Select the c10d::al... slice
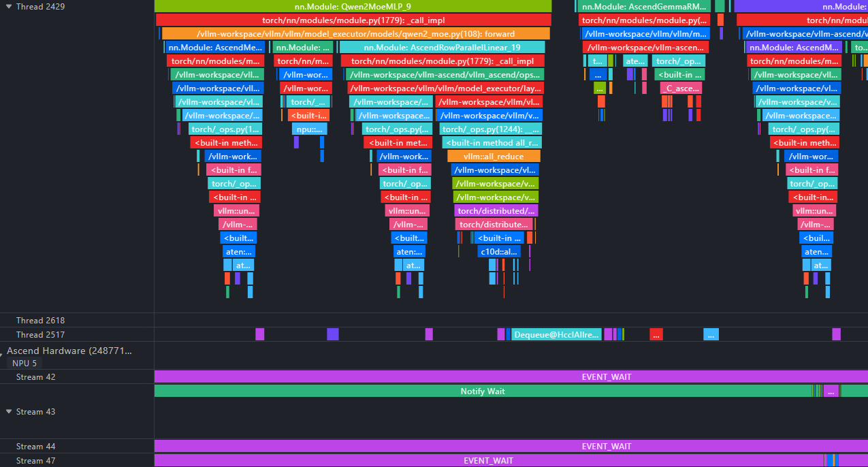Image resolution: width=868 pixels, height=467 pixels. pos(500,251)
